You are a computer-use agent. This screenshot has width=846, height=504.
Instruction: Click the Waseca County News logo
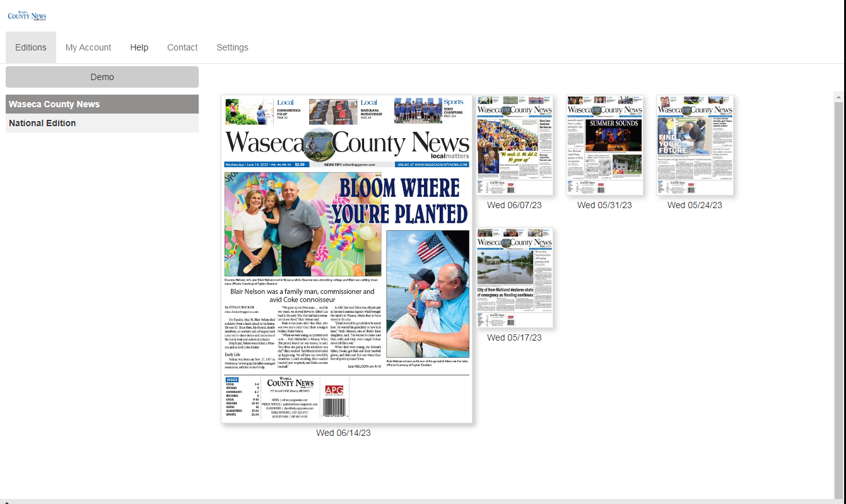[27, 15]
